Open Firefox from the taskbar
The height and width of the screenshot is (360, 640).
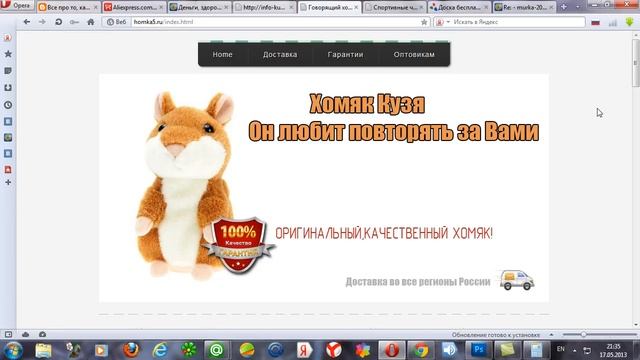[x=131, y=350]
